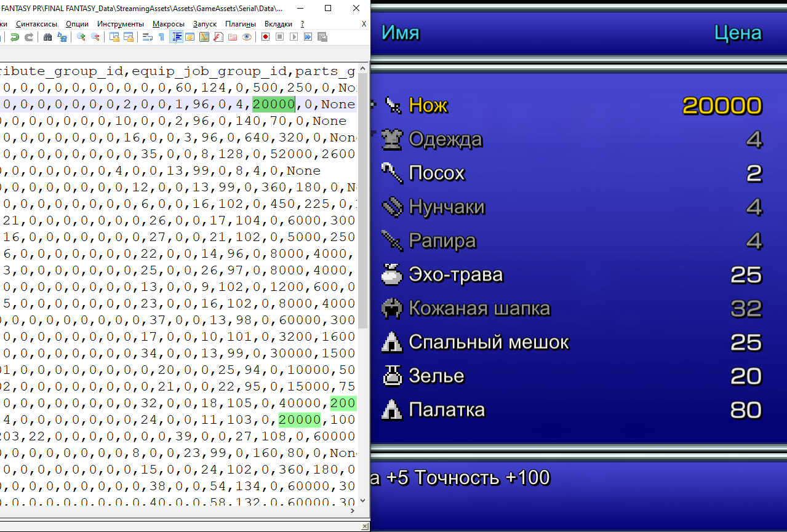This screenshot has height=532, width=787.
Task: Open the Document Map panel icon
Action: [x=205, y=37]
